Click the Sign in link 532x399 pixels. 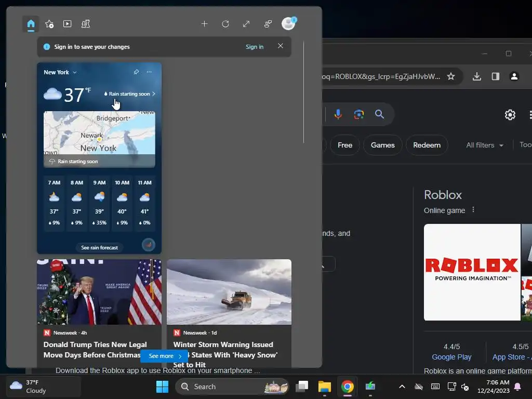(x=255, y=47)
